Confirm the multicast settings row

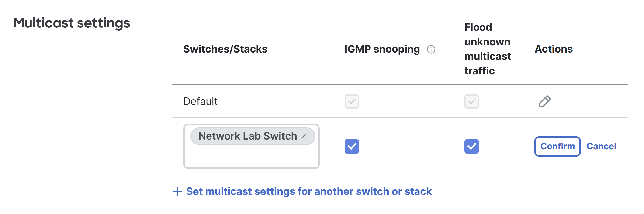(x=557, y=146)
